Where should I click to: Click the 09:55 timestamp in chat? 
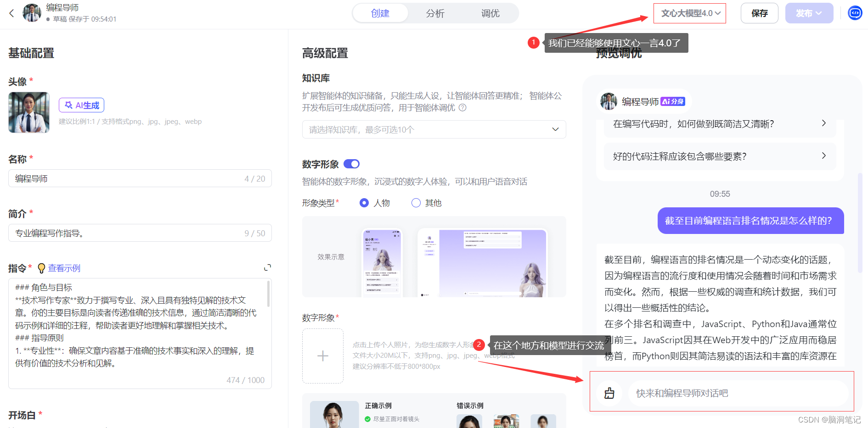pos(720,194)
